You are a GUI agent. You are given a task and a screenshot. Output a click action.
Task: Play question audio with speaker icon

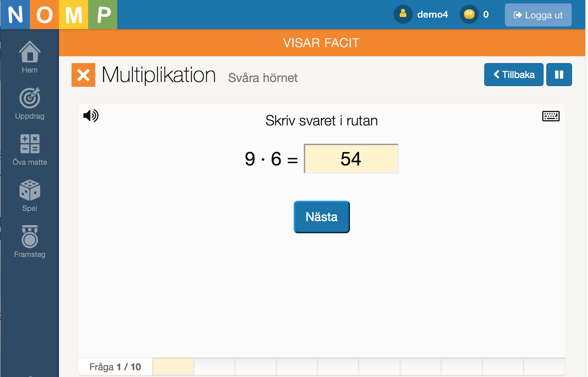(91, 116)
